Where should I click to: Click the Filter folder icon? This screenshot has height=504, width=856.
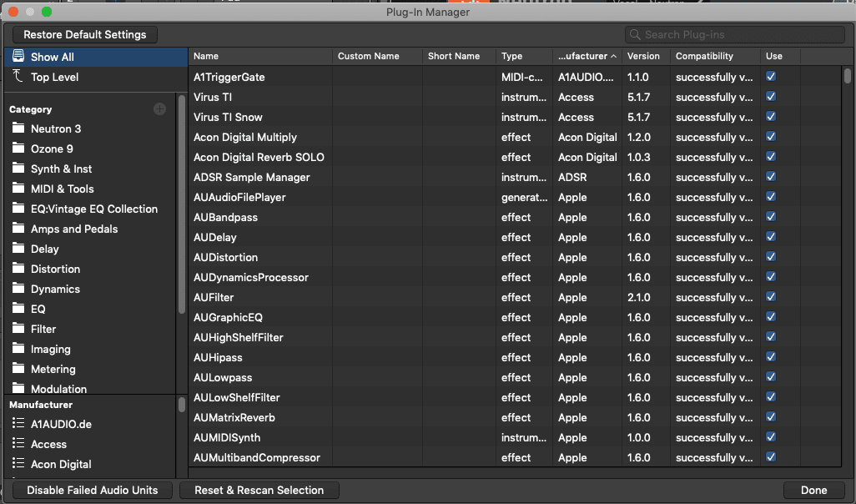(18, 329)
